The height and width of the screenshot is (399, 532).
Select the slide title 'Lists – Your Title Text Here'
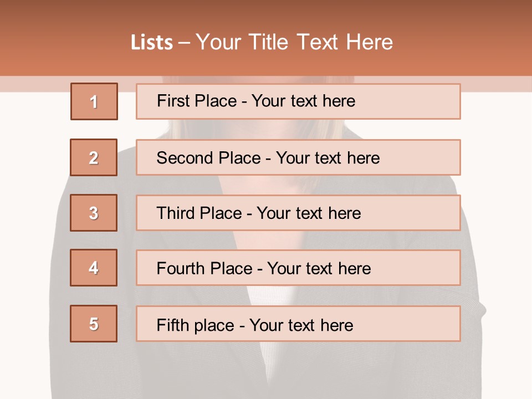[x=262, y=42]
